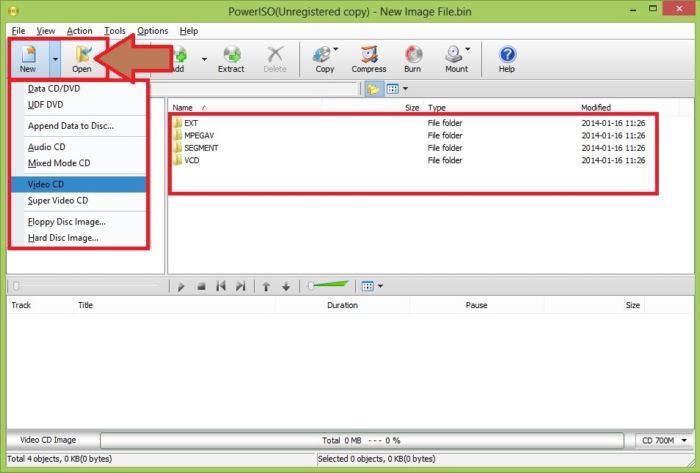700x473 pixels.
Task: Select UDF DVD from New menu
Action: click(x=79, y=104)
